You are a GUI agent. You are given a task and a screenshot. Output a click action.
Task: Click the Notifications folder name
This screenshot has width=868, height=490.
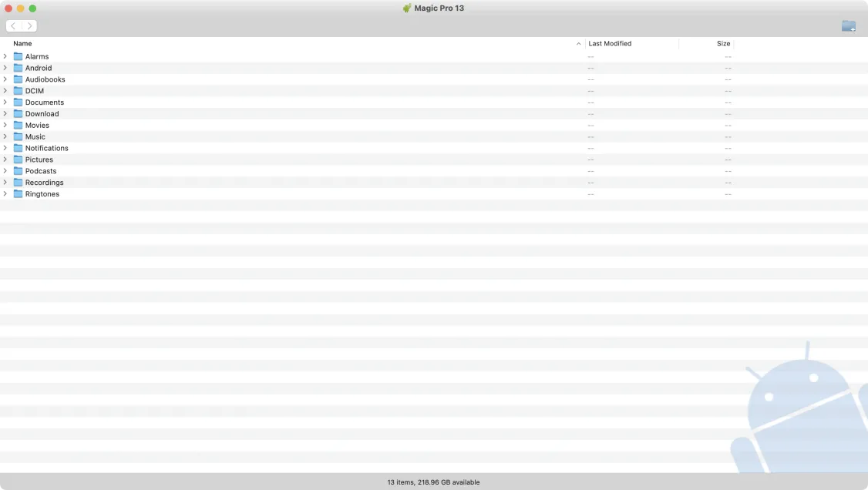pos(47,148)
